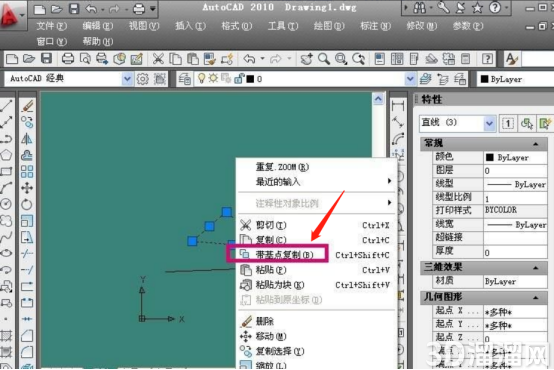The width and height of the screenshot is (554, 370).
Task: Select the Circle draw tool
Action: click(6, 204)
